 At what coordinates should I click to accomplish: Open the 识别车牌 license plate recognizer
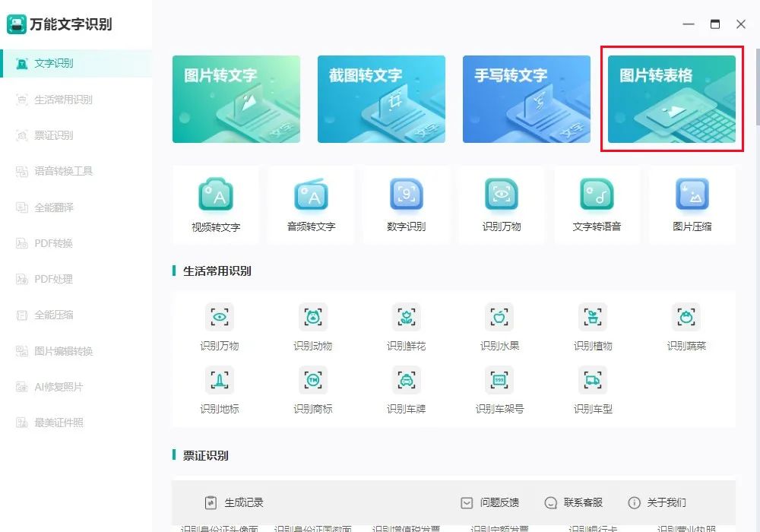406,388
